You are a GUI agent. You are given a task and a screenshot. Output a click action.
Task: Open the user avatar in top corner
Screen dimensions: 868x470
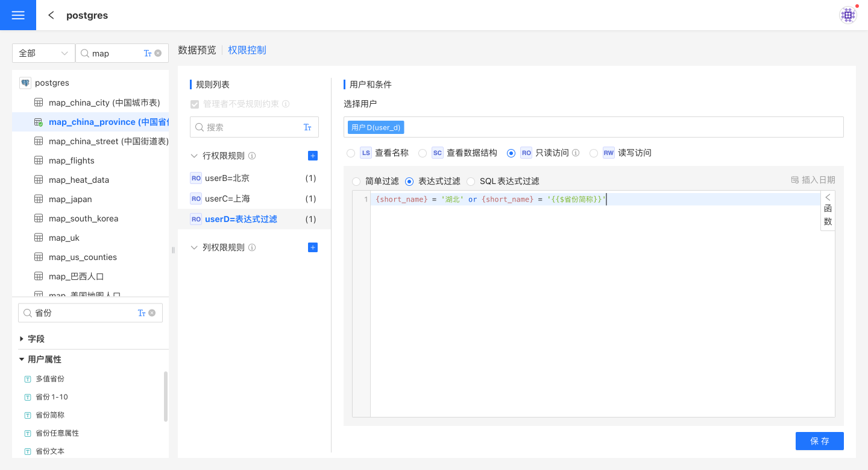(x=848, y=15)
